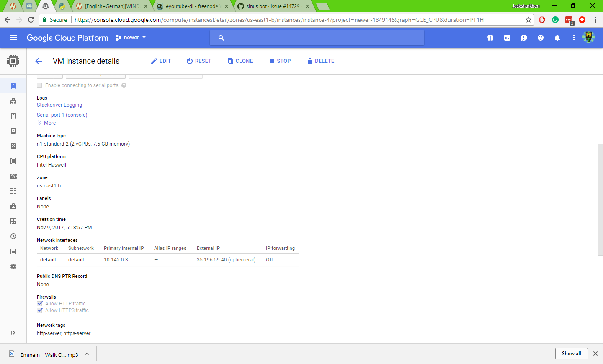Open Serial port 1 (console) link
Image resolution: width=603 pixels, height=364 pixels.
[62, 115]
